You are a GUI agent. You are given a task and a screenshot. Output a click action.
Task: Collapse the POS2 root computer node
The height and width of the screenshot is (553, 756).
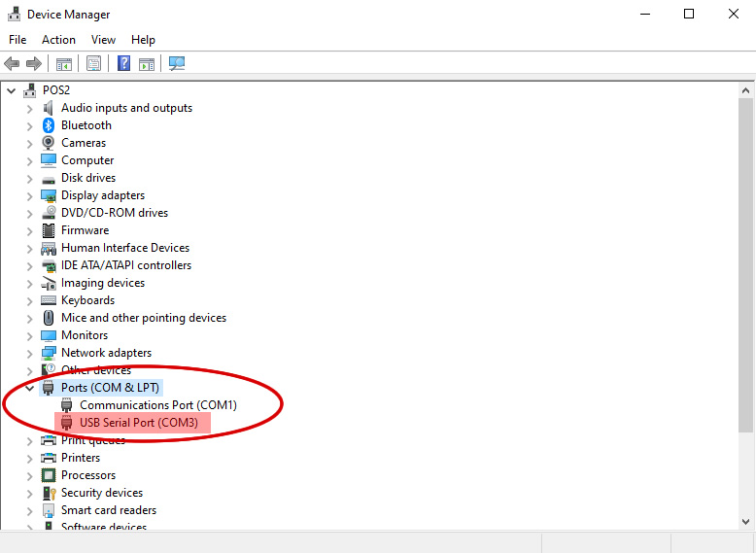[x=12, y=90]
